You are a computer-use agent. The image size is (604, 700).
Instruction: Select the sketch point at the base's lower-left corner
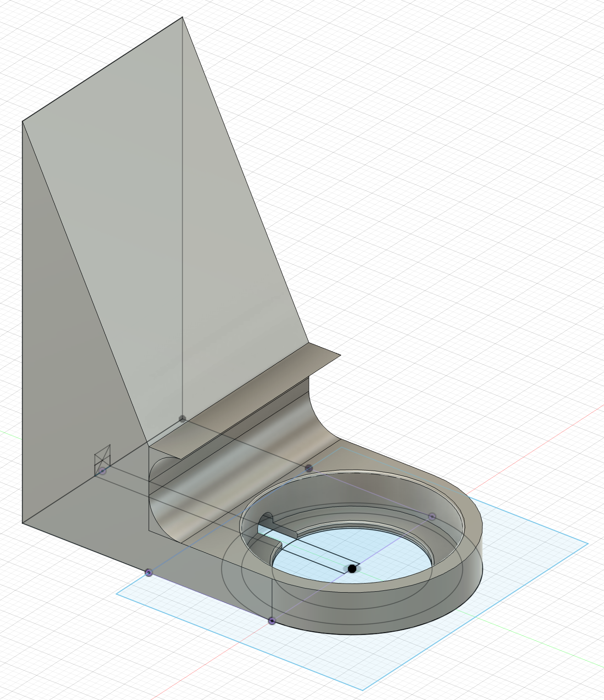pyautogui.click(x=148, y=572)
